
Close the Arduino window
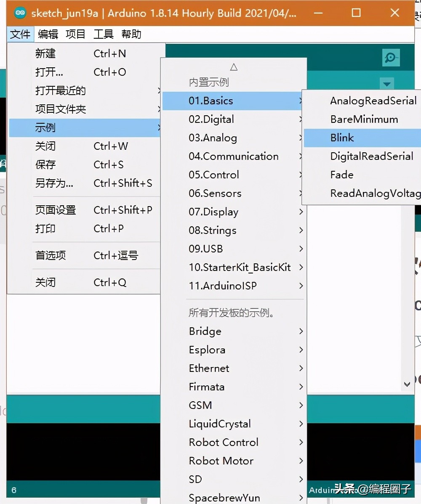(394, 13)
